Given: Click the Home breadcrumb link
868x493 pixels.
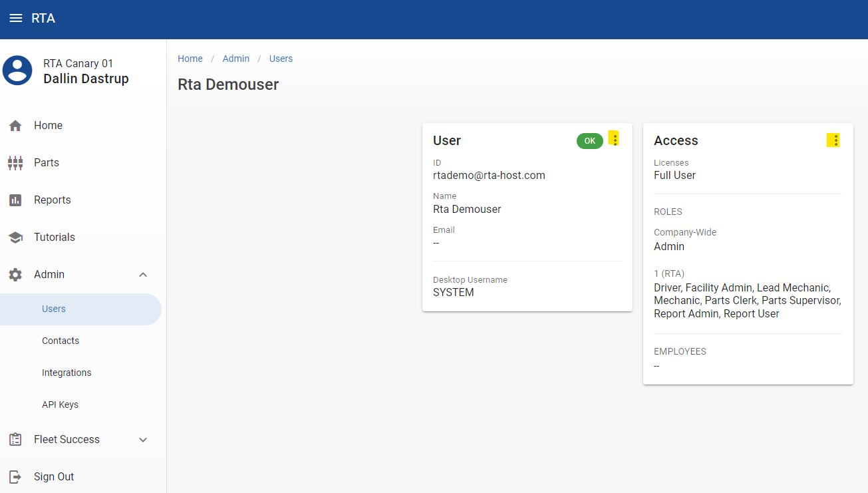Looking at the screenshot, I should click(190, 59).
